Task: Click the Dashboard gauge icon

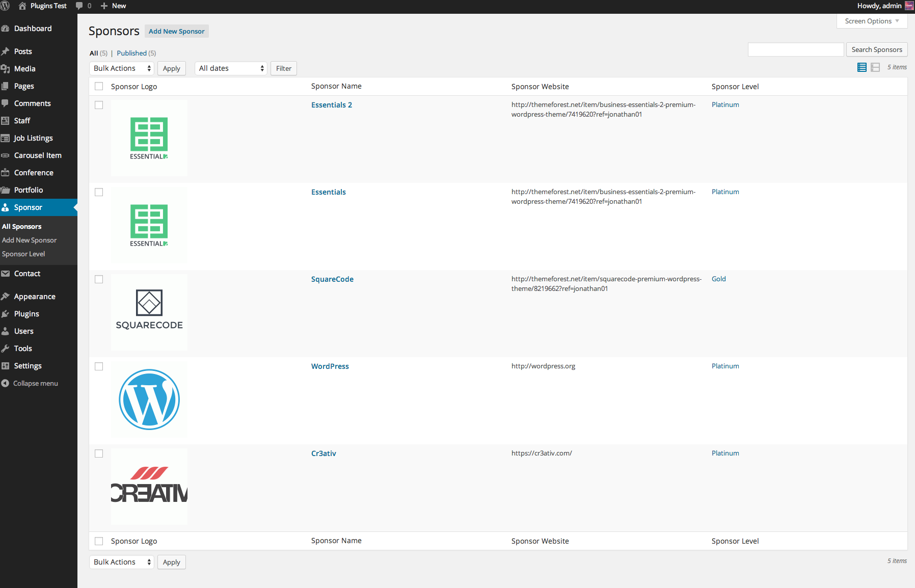Action: click(6, 29)
